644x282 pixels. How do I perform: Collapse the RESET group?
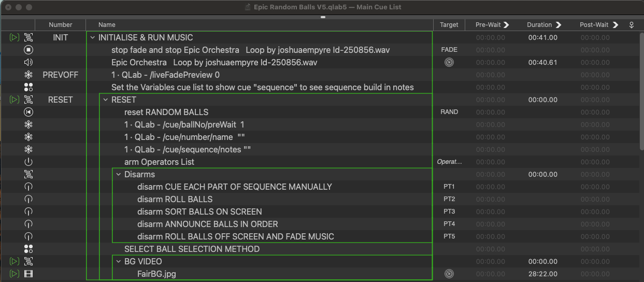pos(106,100)
